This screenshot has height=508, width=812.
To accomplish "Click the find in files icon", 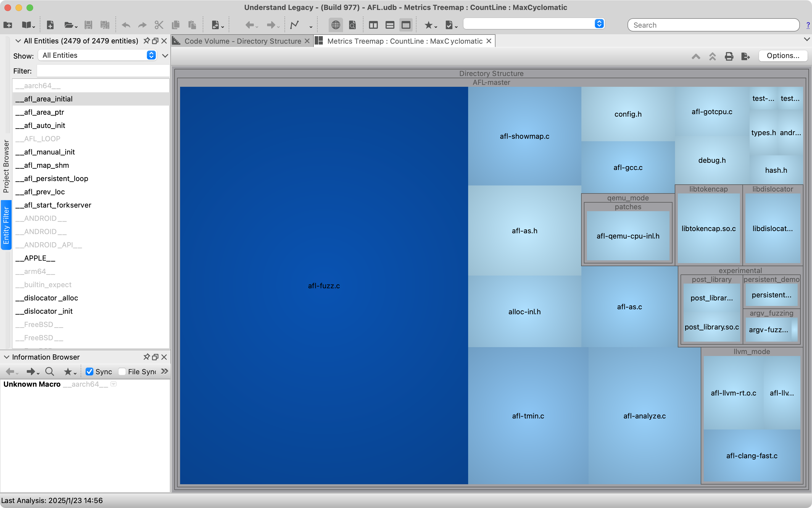I will click(x=352, y=25).
